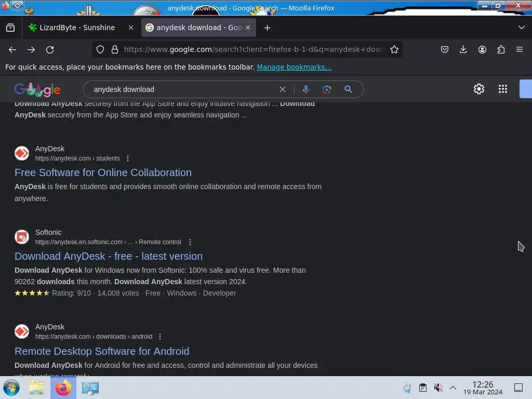This screenshot has width=532, height=399.
Task: Save page to Pocket
Action: 445,49
